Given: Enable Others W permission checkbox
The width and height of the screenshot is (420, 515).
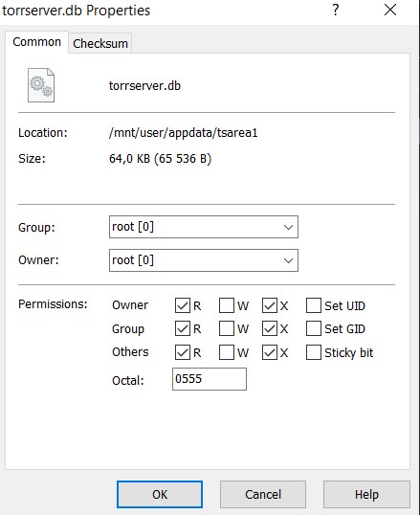Looking at the screenshot, I should pos(227,353).
